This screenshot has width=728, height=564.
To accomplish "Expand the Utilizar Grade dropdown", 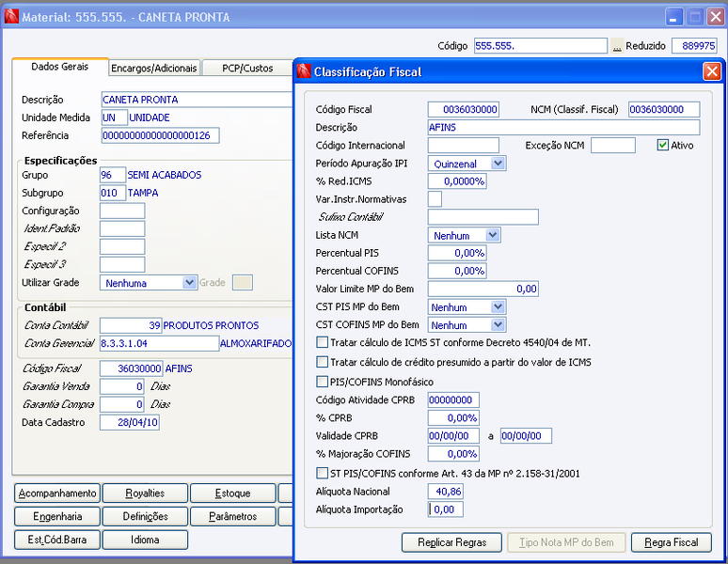I will 189,282.
